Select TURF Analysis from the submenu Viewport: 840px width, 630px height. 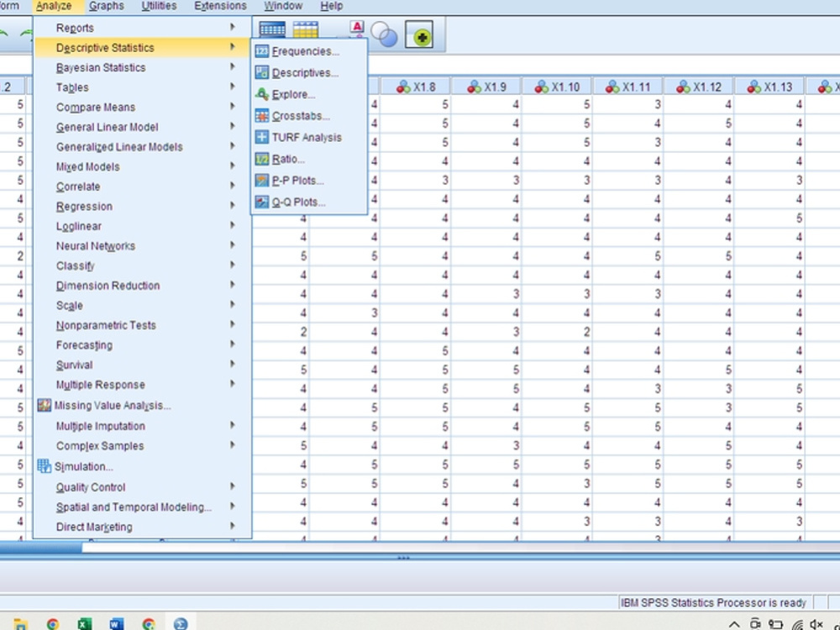click(x=305, y=137)
